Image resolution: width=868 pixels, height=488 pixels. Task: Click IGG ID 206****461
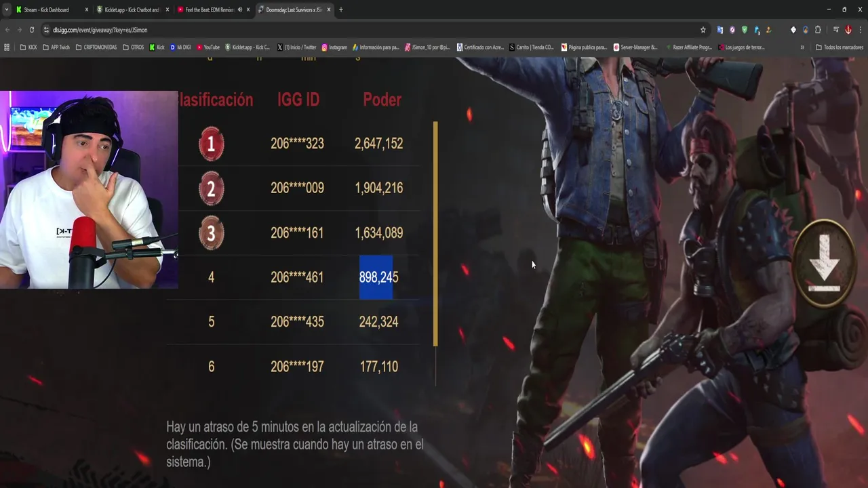pyautogui.click(x=297, y=277)
